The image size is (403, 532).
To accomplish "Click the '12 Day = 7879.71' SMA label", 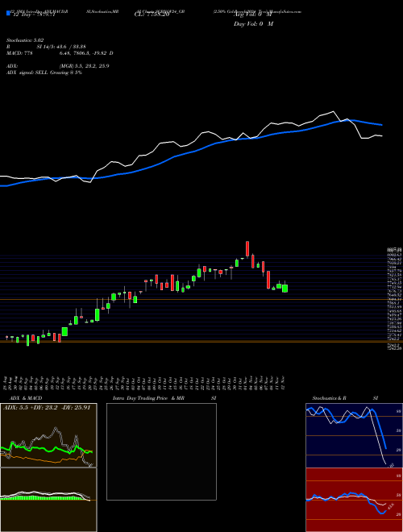I will tap(33, 15).
